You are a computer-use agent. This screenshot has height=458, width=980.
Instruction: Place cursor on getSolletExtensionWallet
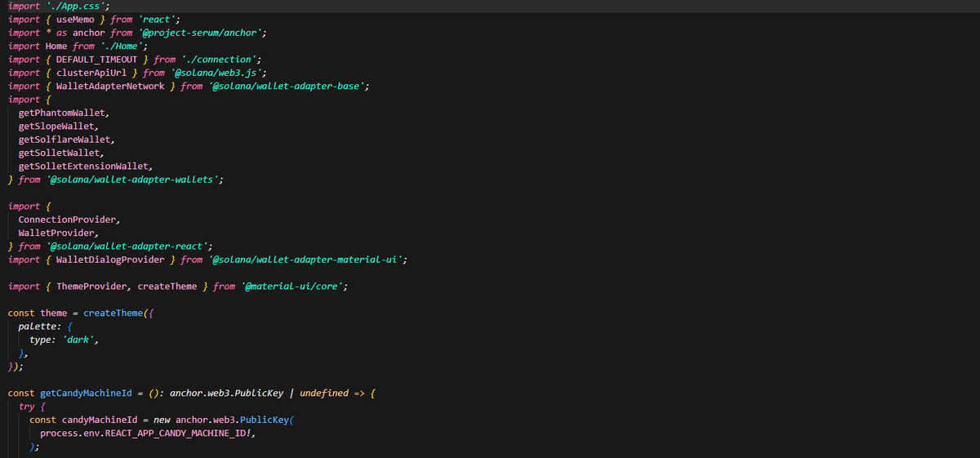click(83, 166)
